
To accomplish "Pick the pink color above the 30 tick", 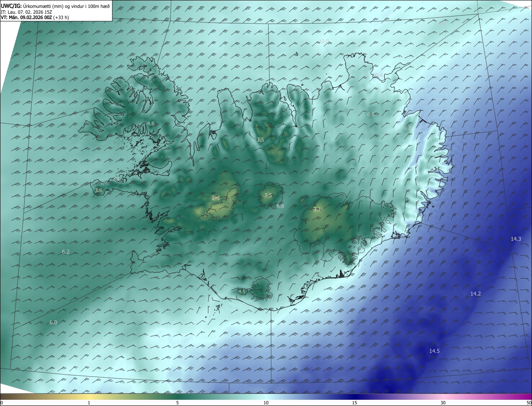I will [443, 396].
